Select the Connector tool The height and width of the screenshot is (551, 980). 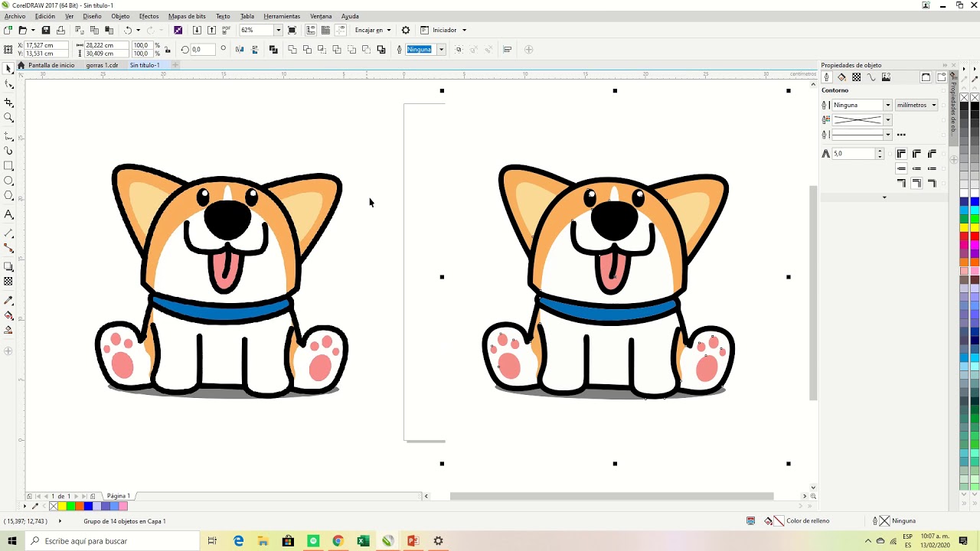pyautogui.click(x=8, y=249)
